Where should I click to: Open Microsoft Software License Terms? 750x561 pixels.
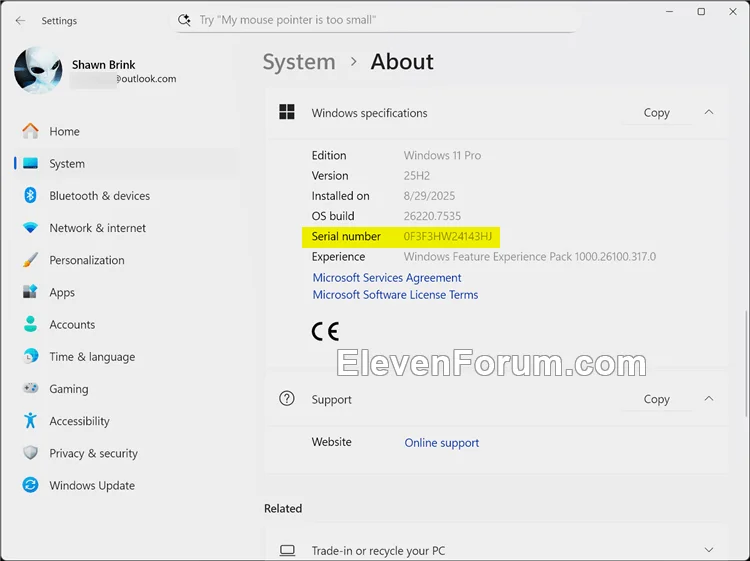click(x=395, y=295)
